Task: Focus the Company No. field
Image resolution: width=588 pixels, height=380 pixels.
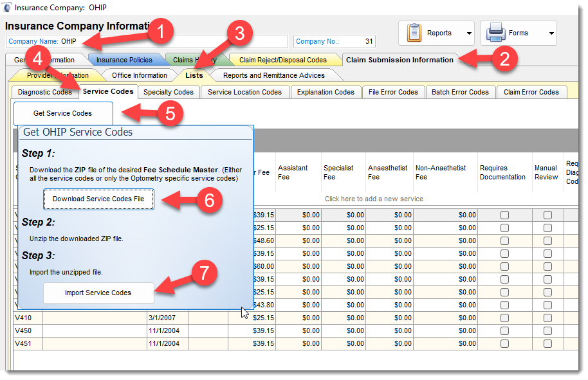Action: 334,41
